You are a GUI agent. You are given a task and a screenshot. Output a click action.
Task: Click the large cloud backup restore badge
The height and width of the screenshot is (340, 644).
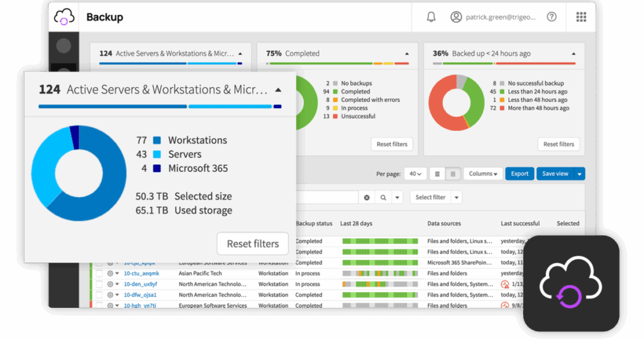[x=571, y=283]
